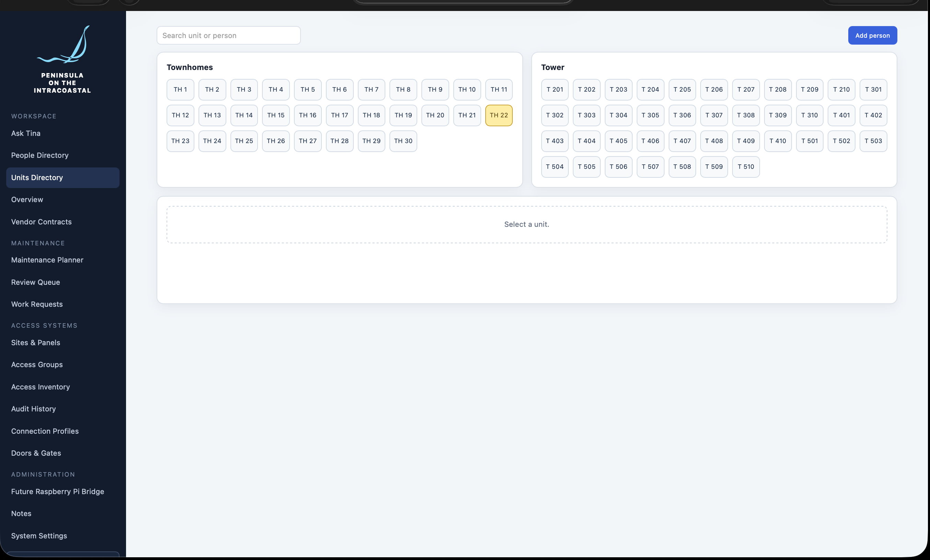930x560 pixels.
Task: Open Connection Profiles
Action: pos(63,431)
